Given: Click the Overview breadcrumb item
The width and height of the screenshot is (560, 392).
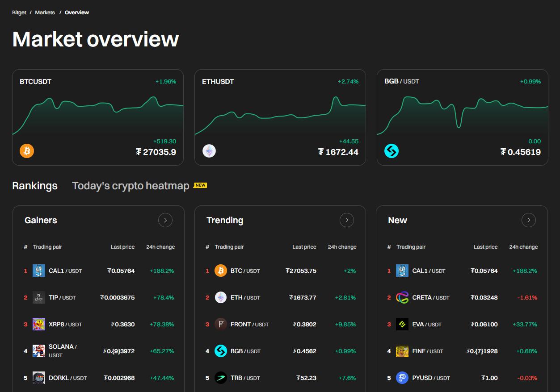Looking at the screenshot, I should pos(77,13).
